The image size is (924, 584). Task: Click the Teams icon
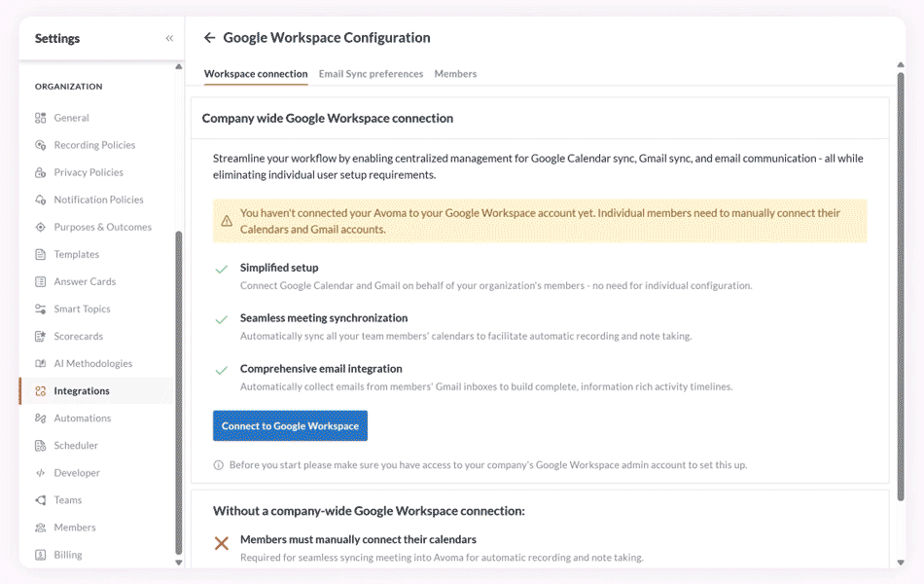[x=40, y=500]
